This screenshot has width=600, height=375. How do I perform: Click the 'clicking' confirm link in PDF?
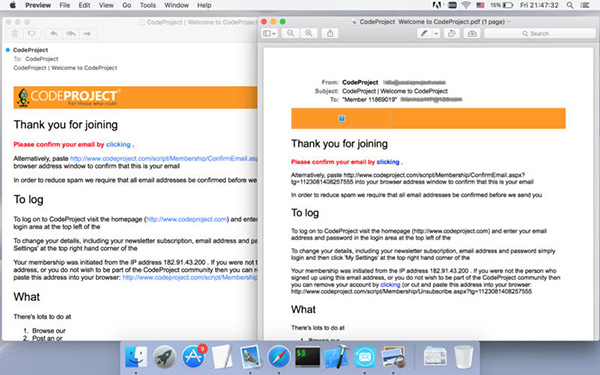[x=388, y=162]
